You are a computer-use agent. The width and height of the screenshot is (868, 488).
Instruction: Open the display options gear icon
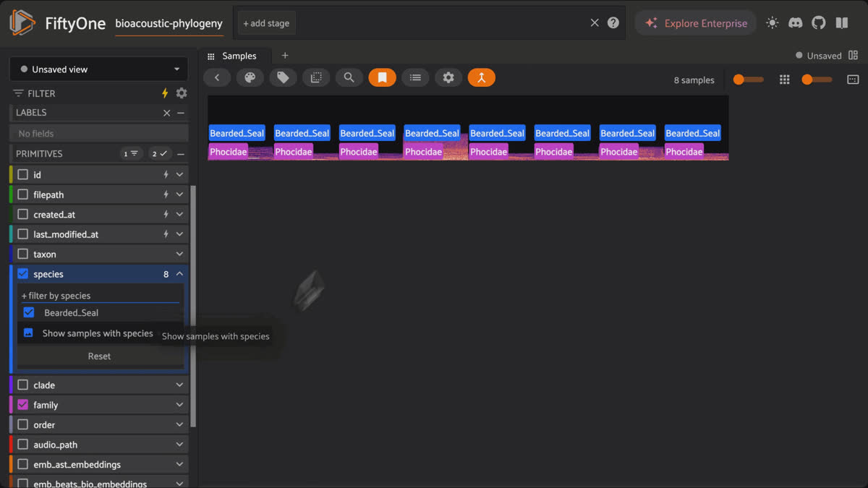point(448,78)
